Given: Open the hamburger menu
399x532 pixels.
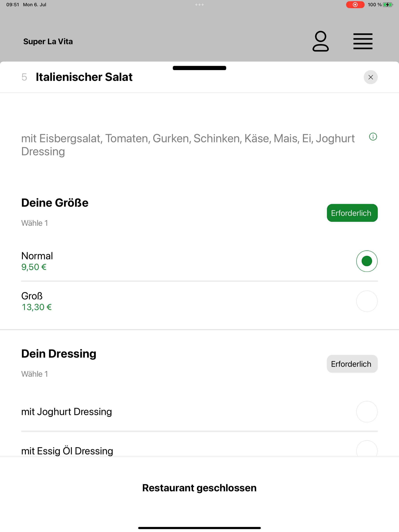Looking at the screenshot, I should pos(363,41).
